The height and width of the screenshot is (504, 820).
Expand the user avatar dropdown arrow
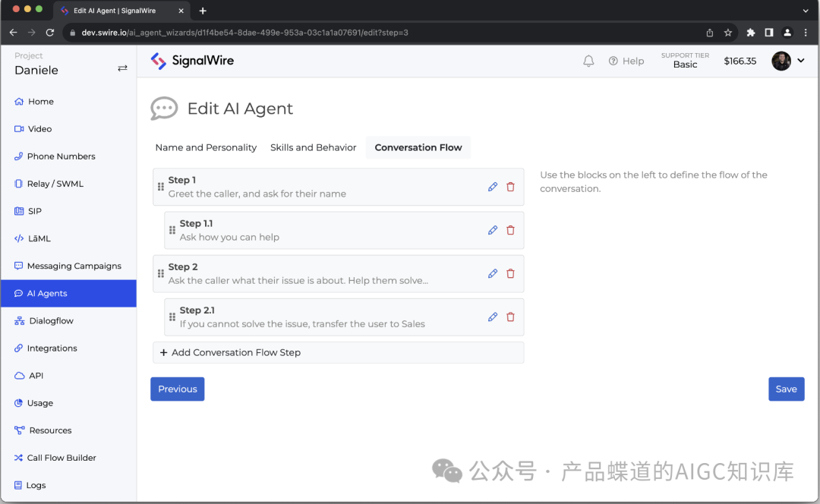pos(801,61)
